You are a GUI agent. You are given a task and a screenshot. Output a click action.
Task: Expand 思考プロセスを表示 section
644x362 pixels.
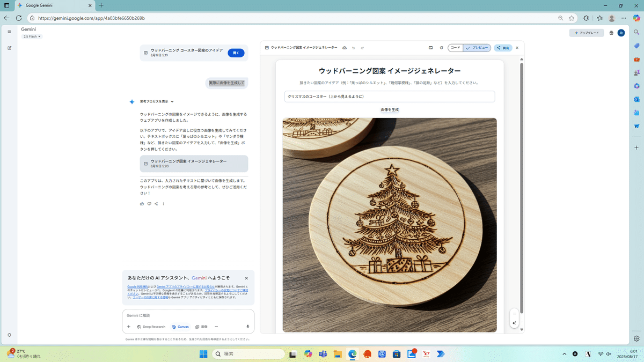(x=157, y=101)
